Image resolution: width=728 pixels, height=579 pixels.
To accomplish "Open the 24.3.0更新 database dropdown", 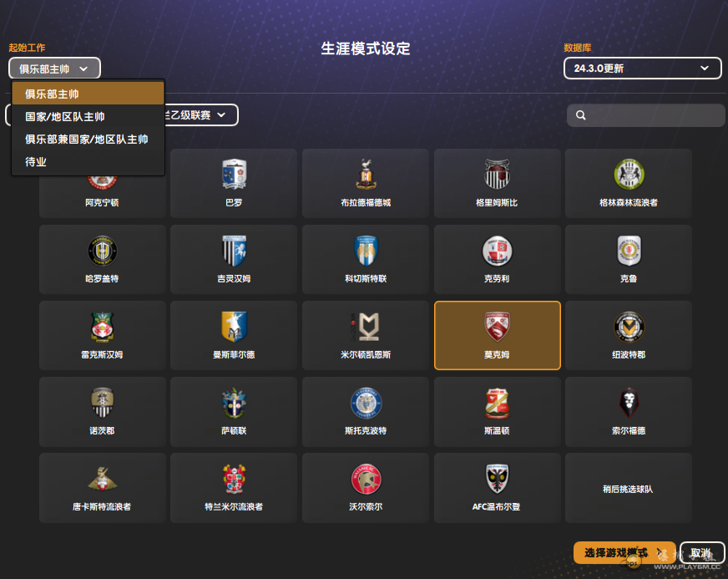I will [643, 69].
